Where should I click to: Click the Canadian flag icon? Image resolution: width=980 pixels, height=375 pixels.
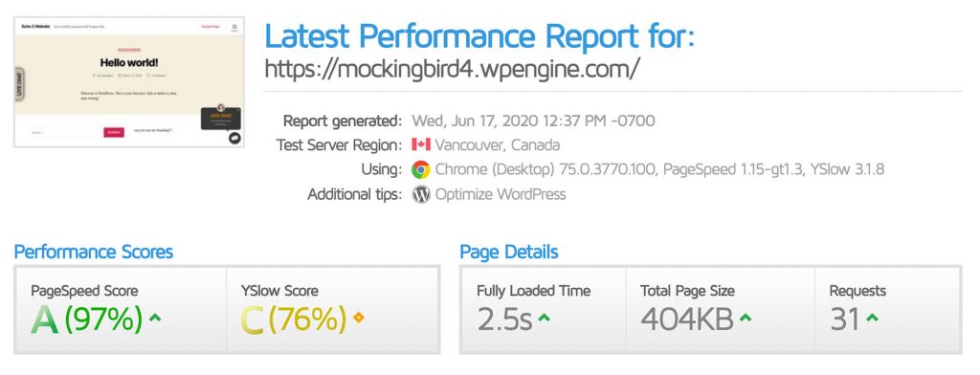421,145
